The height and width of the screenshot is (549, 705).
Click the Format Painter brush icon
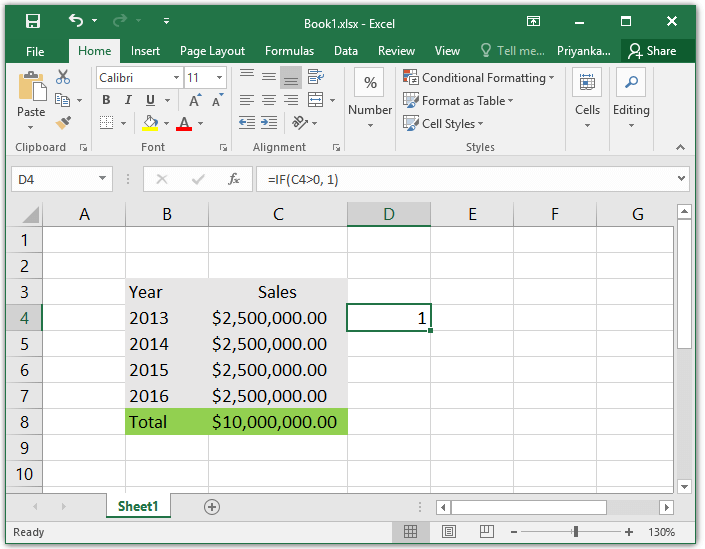(x=63, y=123)
